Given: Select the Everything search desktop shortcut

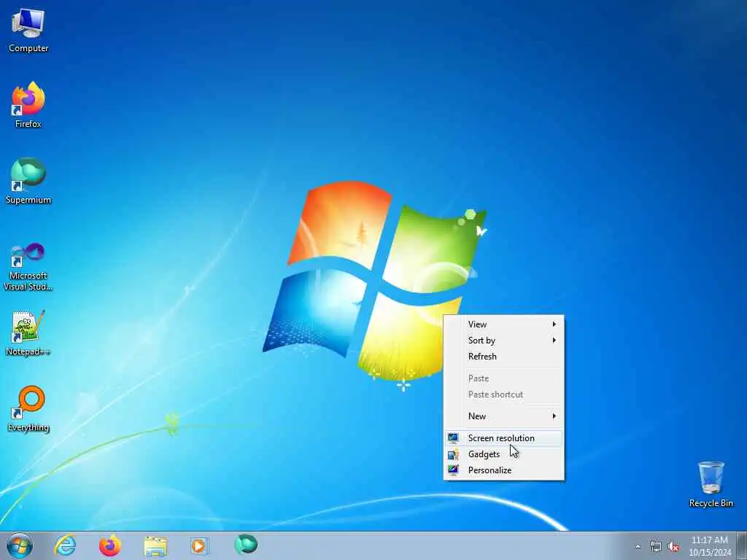Looking at the screenshot, I should pyautogui.click(x=28, y=408).
